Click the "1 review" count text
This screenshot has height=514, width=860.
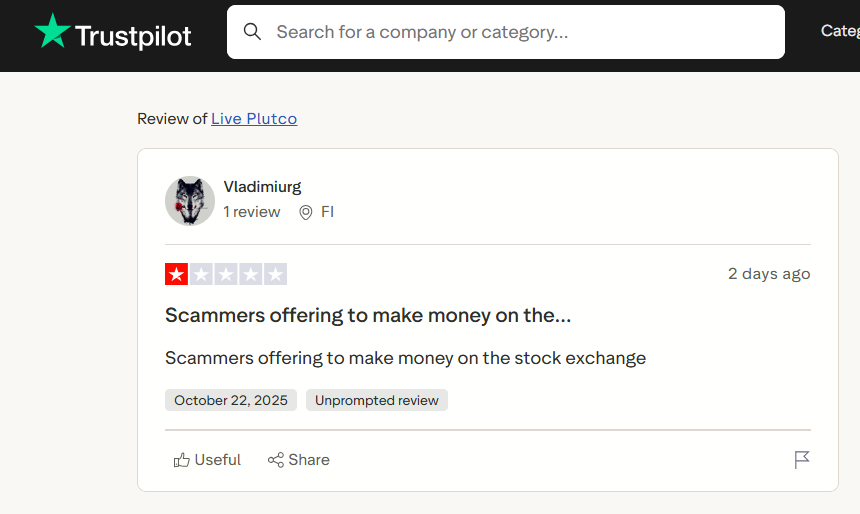tap(252, 212)
